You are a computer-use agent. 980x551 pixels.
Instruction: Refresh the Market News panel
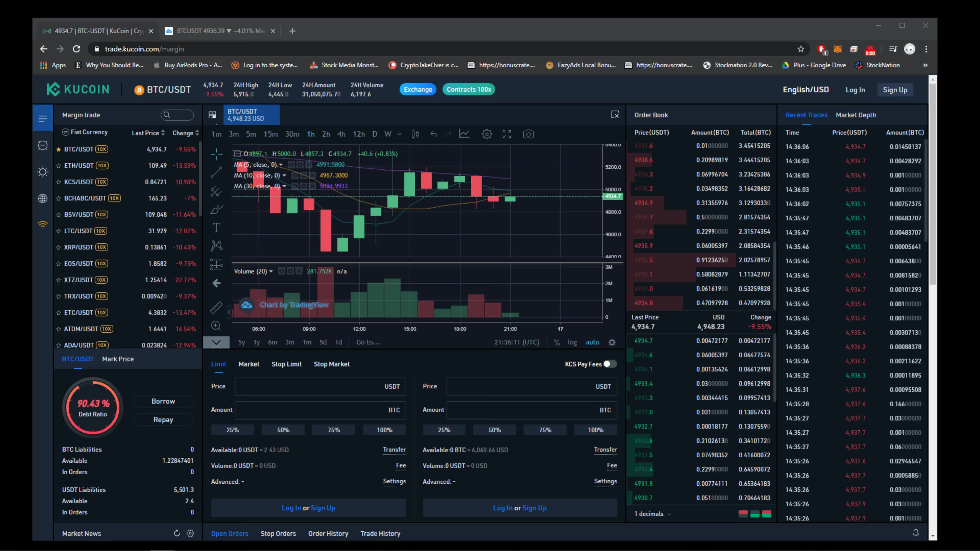pos(177,533)
